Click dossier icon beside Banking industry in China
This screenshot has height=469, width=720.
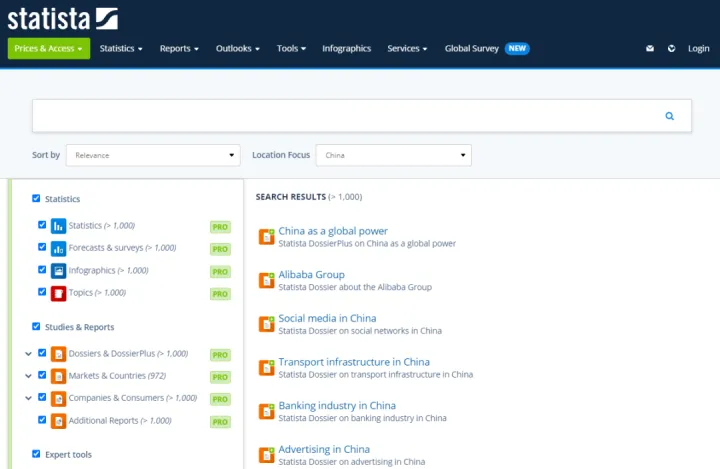coord(266,411)
